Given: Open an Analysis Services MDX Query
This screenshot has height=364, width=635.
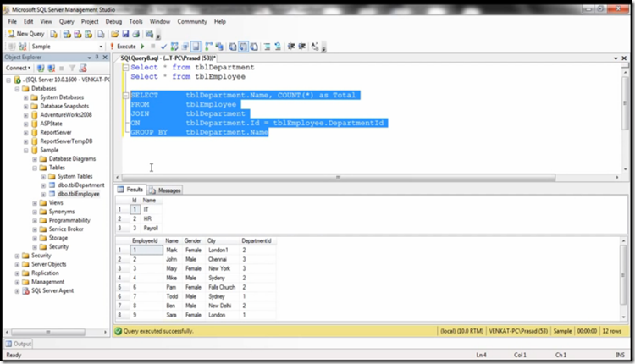Looking at the screenshot, I should point(67,34).
